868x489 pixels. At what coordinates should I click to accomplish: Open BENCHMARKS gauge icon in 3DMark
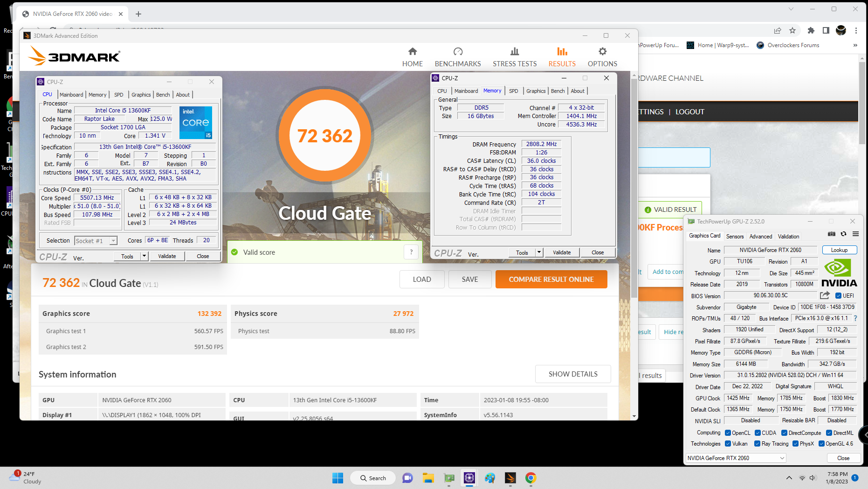pyautogui.click(x=458, y=51)
